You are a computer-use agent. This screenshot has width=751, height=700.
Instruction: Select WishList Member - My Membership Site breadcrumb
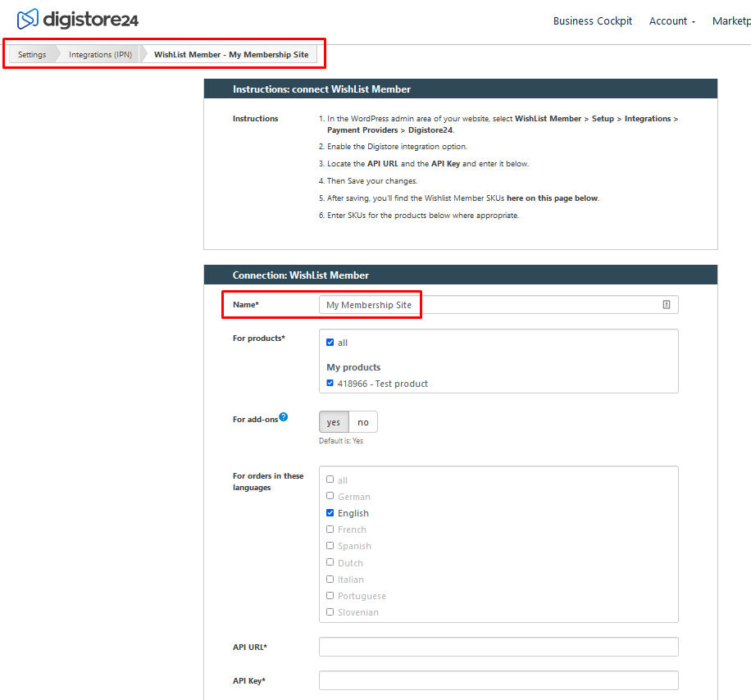231,55
